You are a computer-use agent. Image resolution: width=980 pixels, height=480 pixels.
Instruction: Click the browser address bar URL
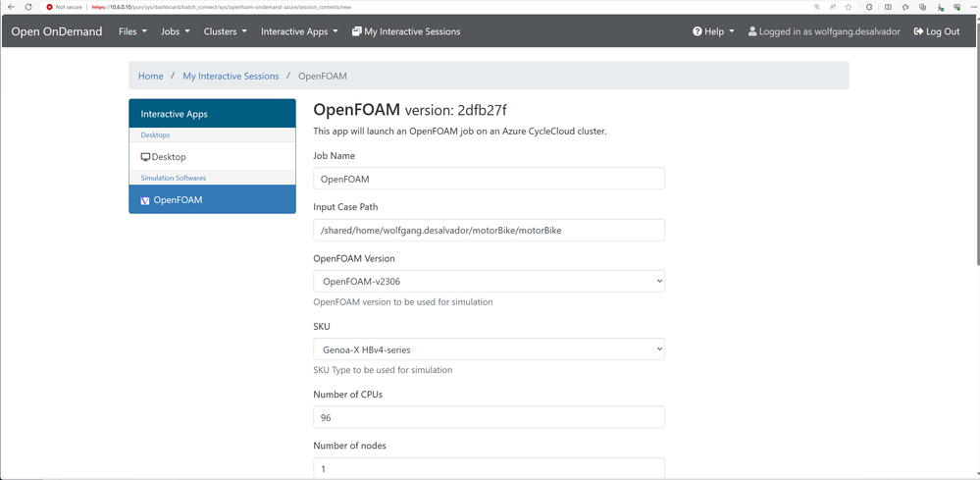221,7
